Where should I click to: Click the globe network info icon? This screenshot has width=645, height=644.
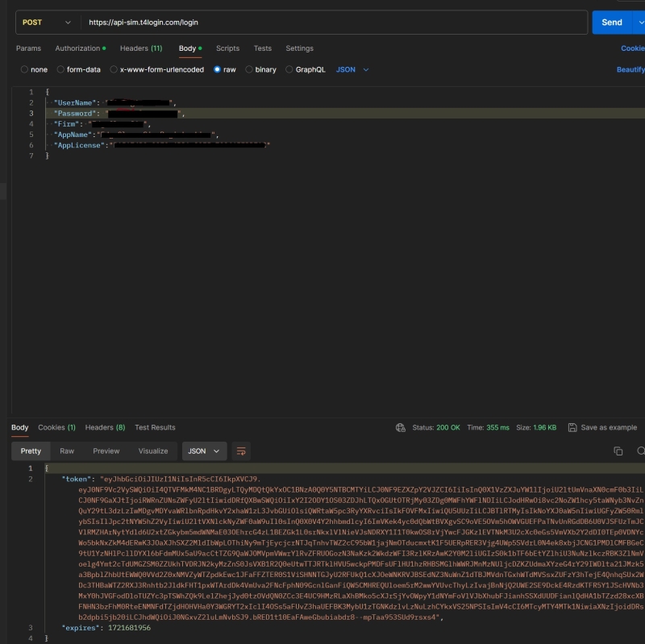pos(401,427)
